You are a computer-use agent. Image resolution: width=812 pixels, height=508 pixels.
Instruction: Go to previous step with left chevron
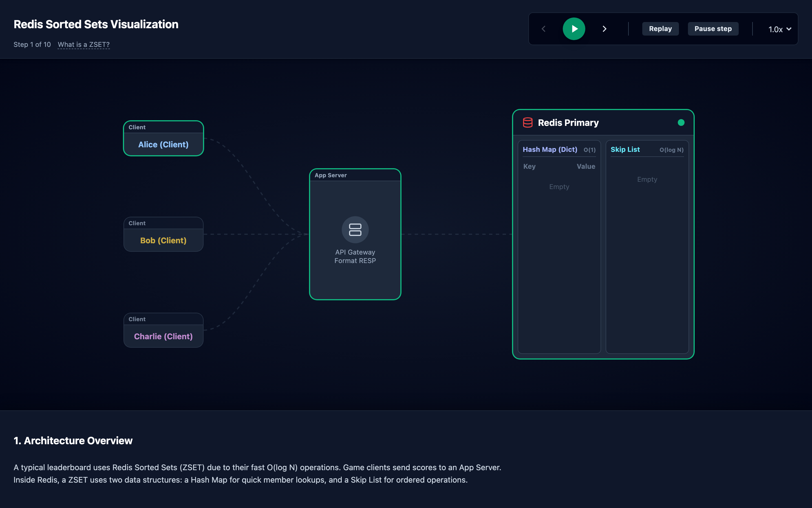click(x=544, y=29)
